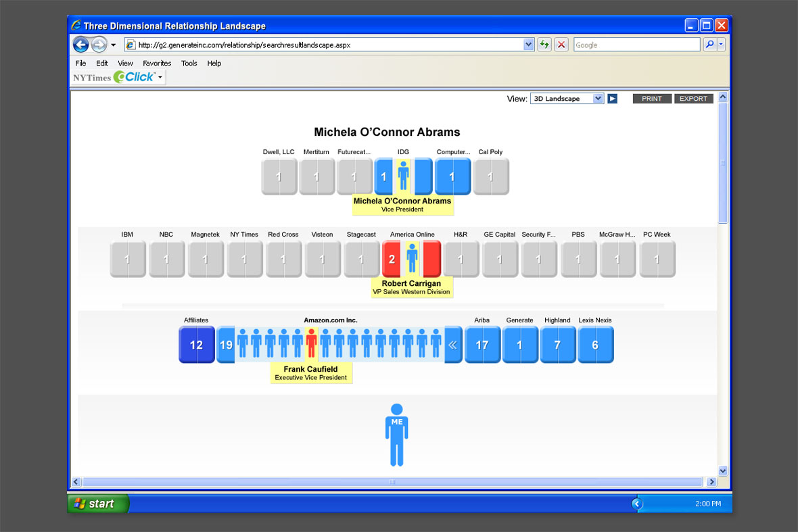Click the EXPORT button
Viewport: 798px width, 532px height.
pos(693,99)
